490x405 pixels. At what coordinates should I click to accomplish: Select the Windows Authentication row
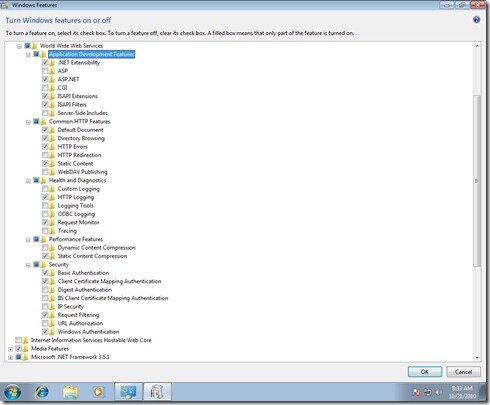[88, 332]
